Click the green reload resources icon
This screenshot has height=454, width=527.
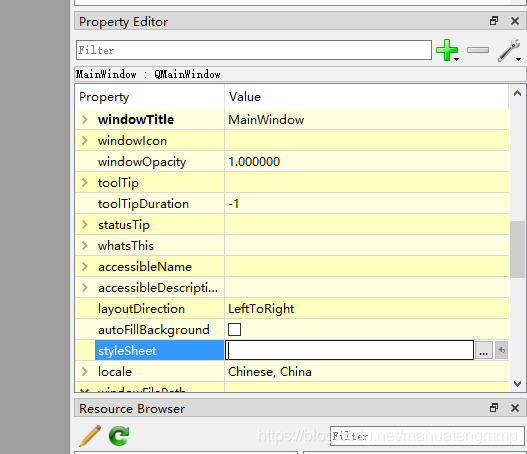click(119, 436)
